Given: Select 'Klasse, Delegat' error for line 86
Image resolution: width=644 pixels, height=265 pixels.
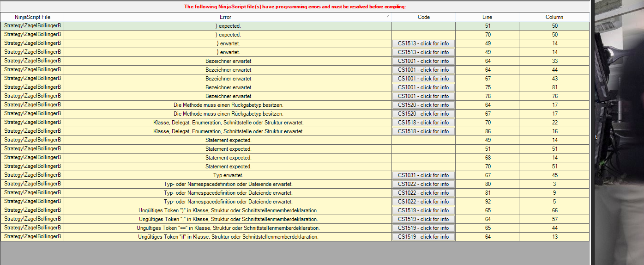Looking at the screenshot, I should 228,131.
